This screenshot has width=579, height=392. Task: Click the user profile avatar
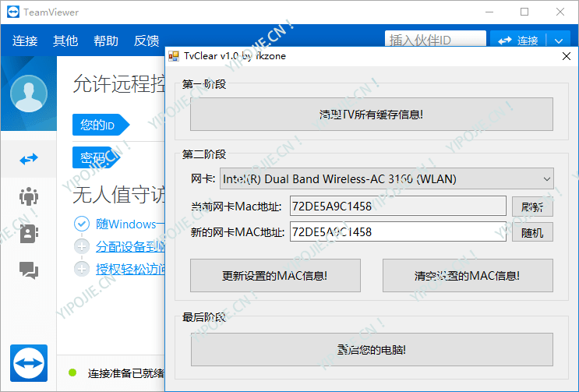pyautogui.click(x=29, y=94)
